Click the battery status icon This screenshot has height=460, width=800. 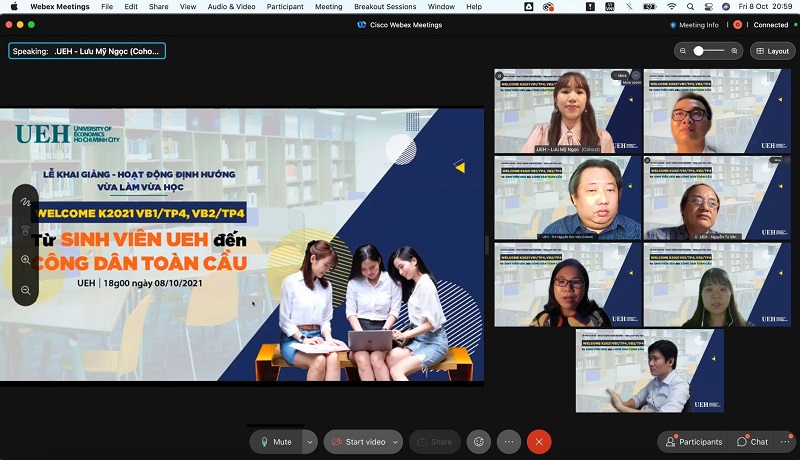point(649,7)
